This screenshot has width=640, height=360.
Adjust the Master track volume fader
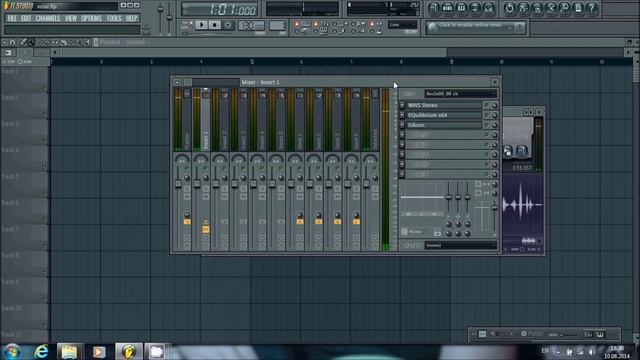(x=178, y=184)
